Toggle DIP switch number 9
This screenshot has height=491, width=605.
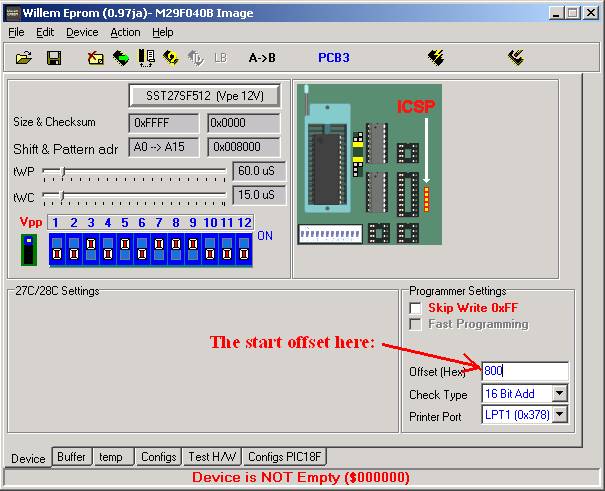pyautogui.click(x=193, y=249)
